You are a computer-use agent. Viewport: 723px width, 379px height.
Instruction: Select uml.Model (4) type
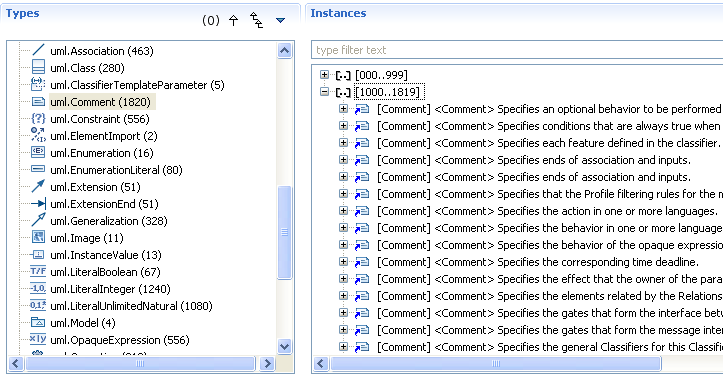83,323
